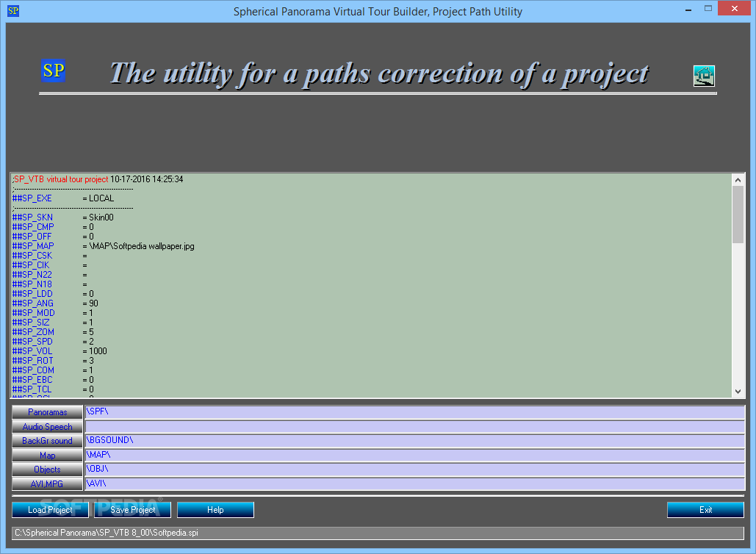Click the ##SP_ZOM = 5 line

pos(53,332)
